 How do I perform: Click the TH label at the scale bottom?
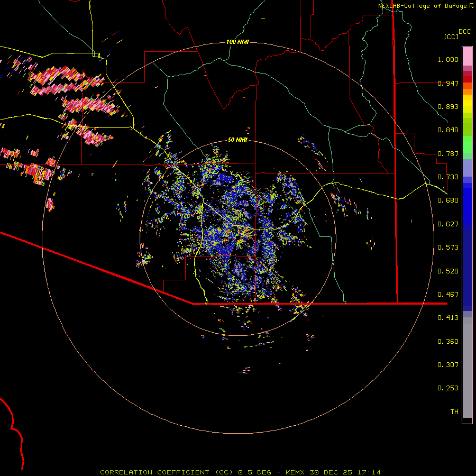point(454,412)
